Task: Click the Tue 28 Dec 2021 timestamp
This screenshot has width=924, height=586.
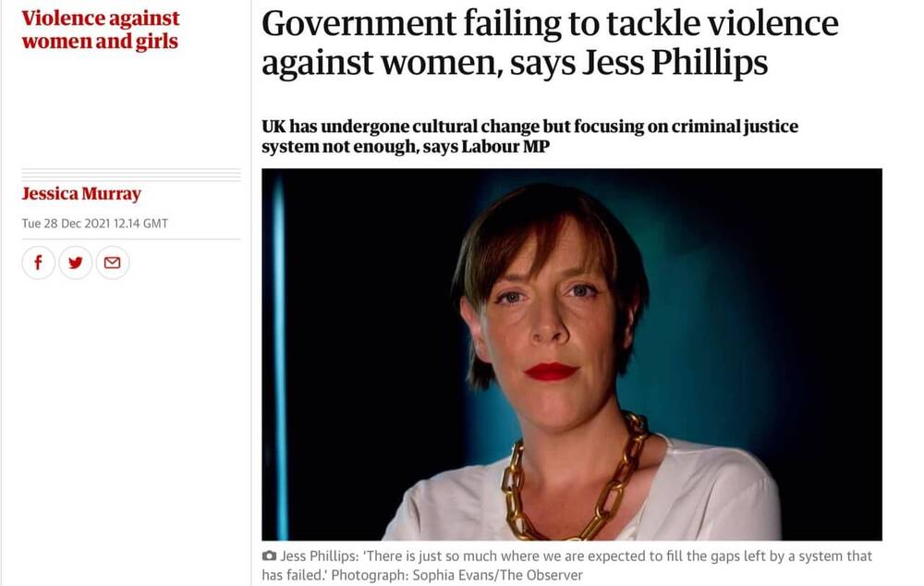Action: [95, 224]
